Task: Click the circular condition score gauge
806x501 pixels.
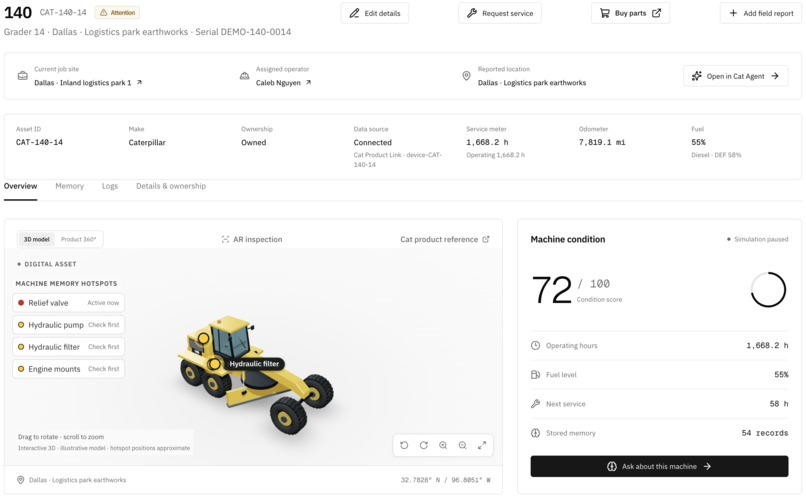Action: 768,290
